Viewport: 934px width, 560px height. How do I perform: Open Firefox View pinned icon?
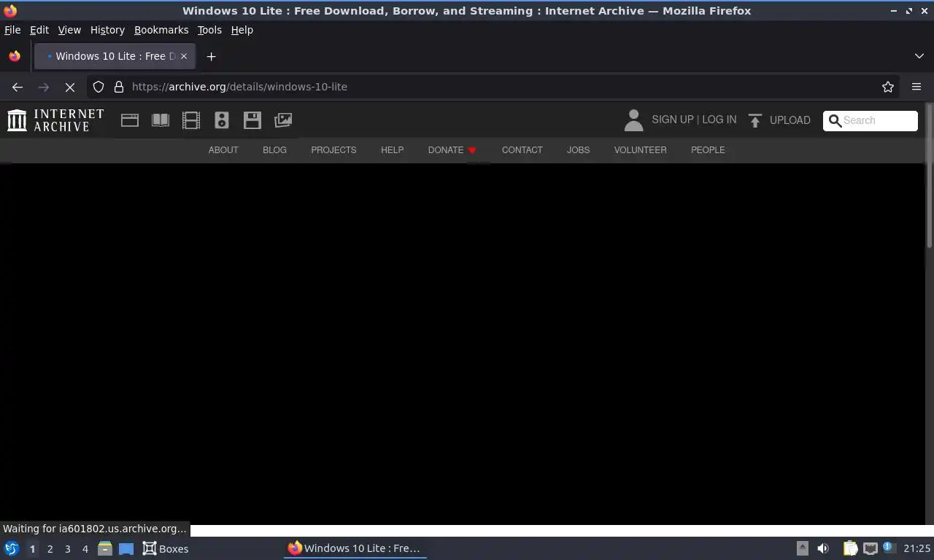pos(15,56)
